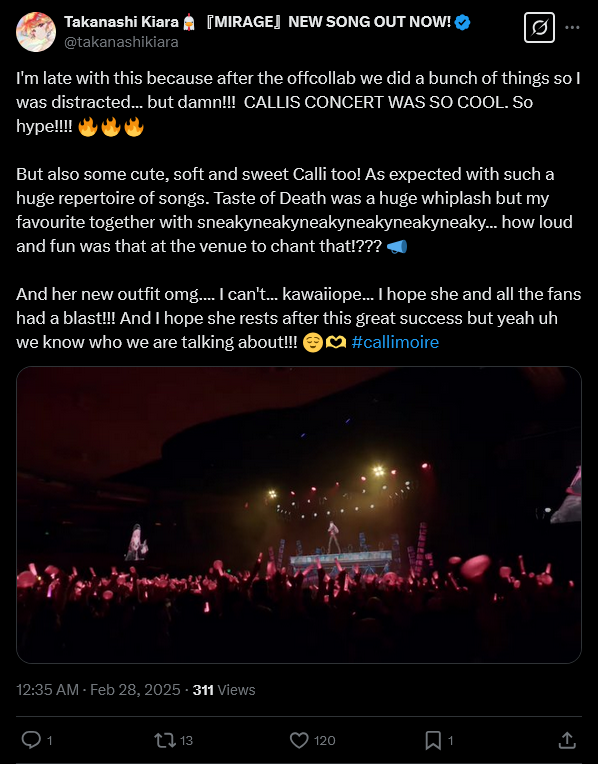
Task: Open the share upload-arrow menu
Action: tap(567, 740)
